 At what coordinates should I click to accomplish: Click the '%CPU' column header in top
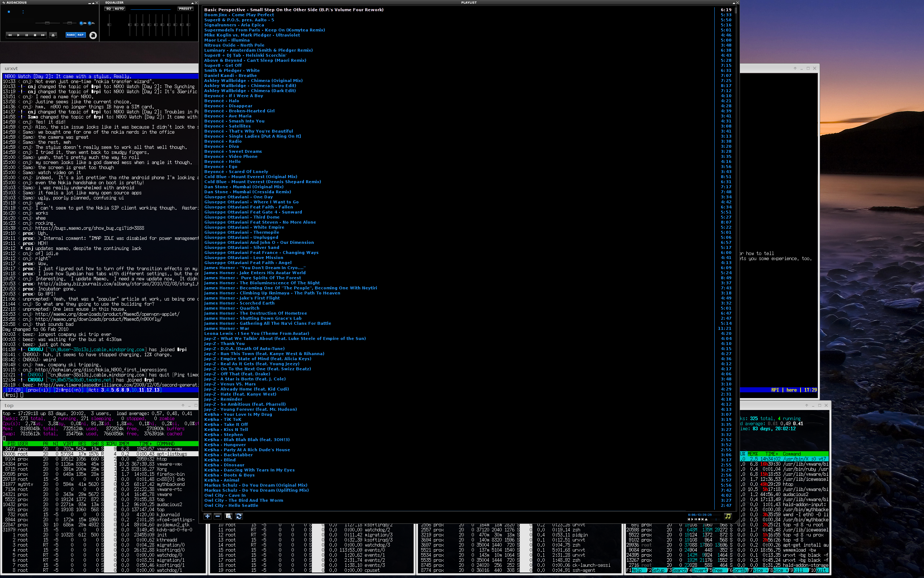112,444
